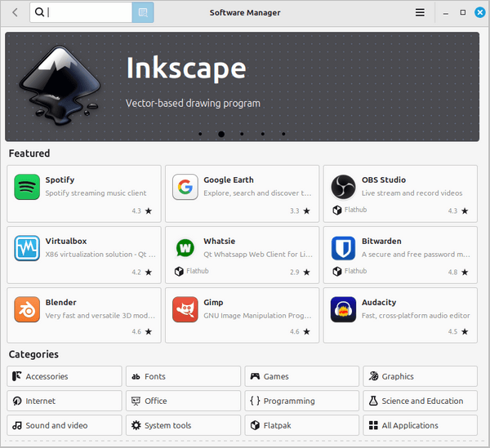Click the Blender app icon

(x=27, y=309)
